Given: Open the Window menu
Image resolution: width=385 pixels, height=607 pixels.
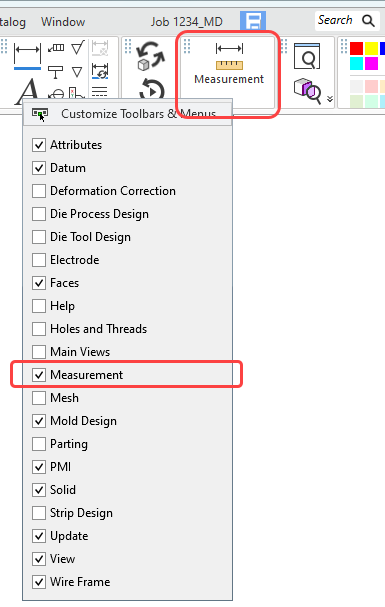Looking at the screenshot, I should click(63, 22).
